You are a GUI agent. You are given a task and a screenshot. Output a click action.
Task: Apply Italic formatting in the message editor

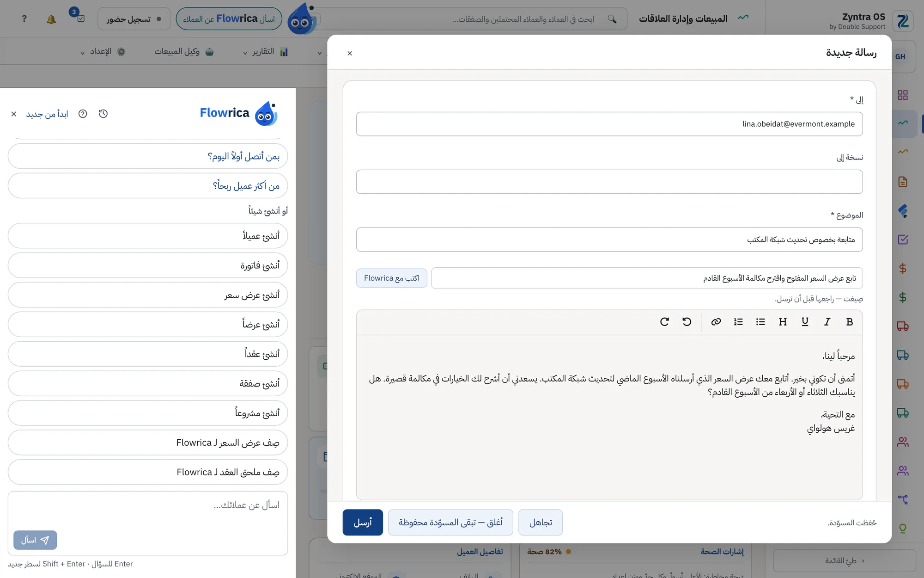coord(827,322)
